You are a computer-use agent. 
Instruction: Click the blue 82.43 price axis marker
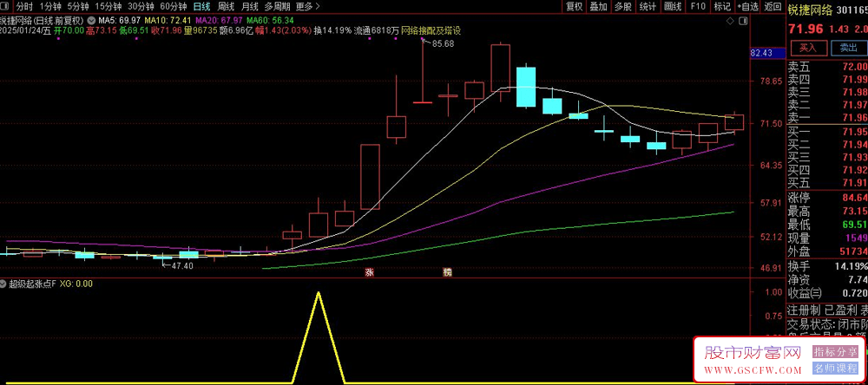[x=766, y=53]
